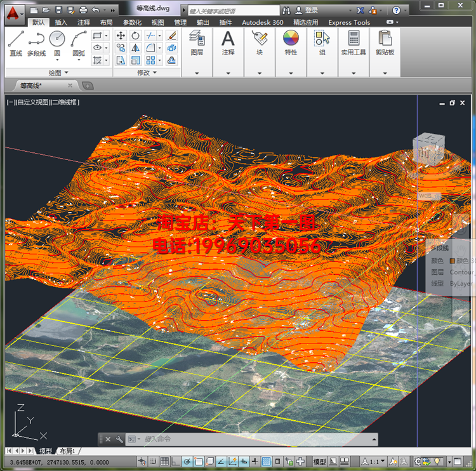
Task: Open the Array tool dropdown arrow
Action: pos(160,60)
